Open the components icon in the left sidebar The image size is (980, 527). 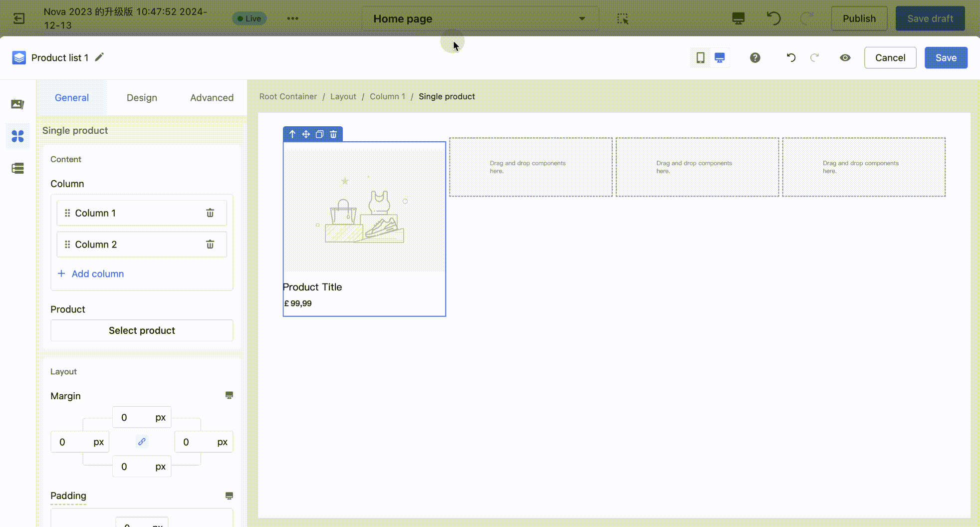coord(18,136)
